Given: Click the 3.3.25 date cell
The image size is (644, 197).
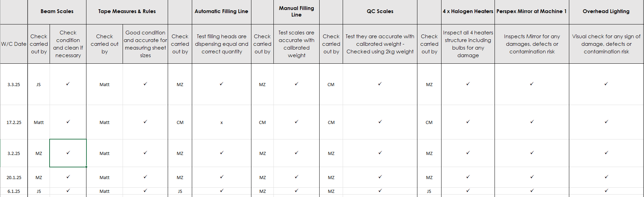Looking at the screenshot, I should (14, 84).
